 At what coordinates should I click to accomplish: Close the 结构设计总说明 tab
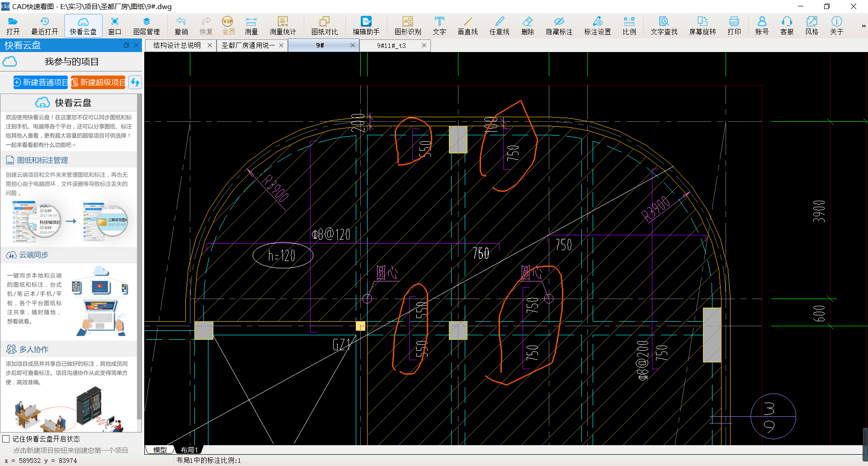[x=210, y=45]
